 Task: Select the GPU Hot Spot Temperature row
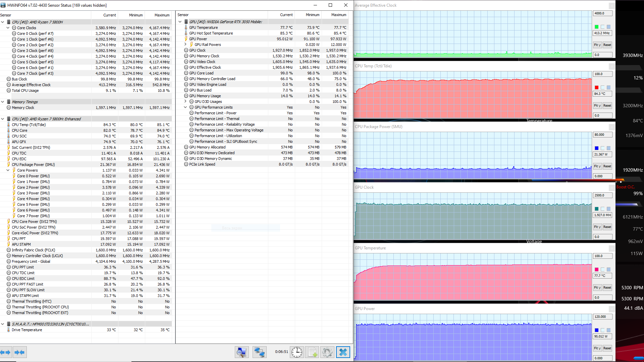pos(211,33)
